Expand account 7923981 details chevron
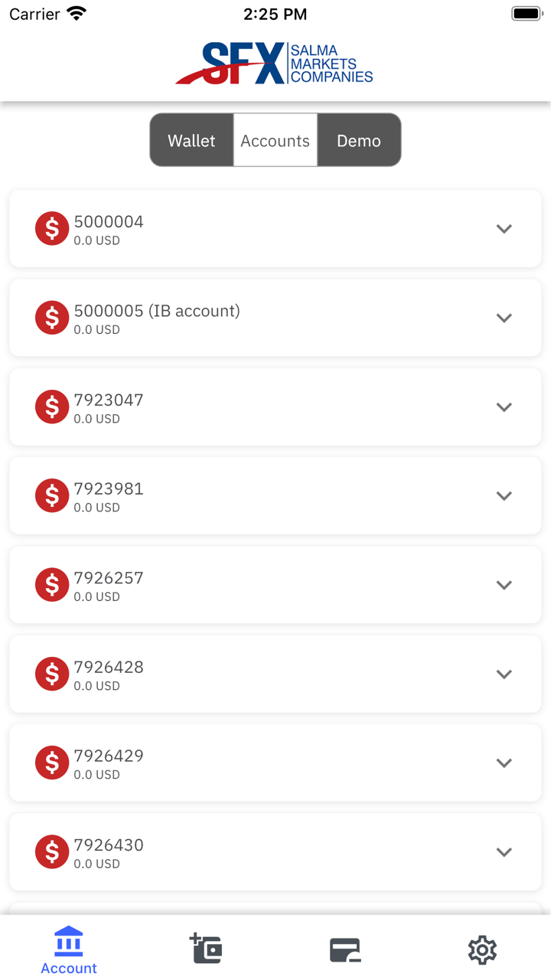 (x=504, y=496)
